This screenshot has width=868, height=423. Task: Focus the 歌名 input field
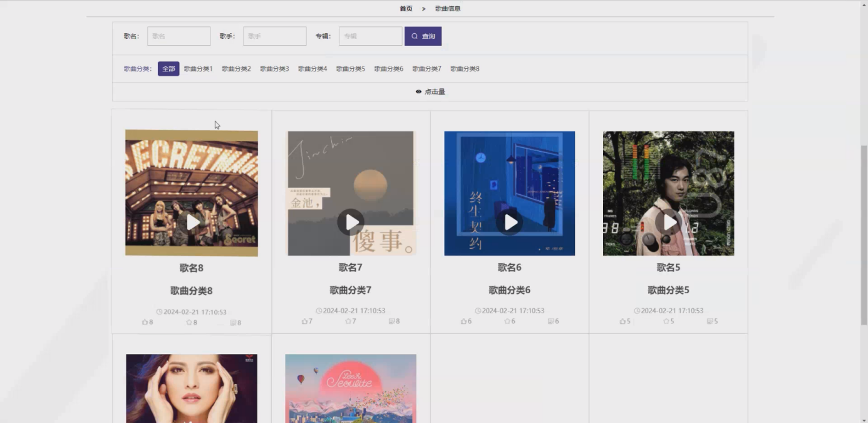tap(179, 36)
